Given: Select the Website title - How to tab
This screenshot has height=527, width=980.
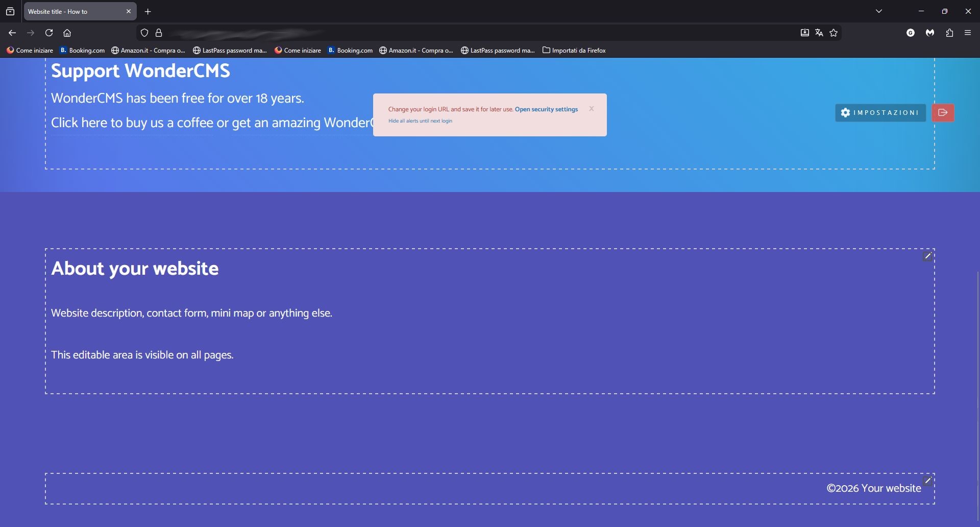Looking at the screenshot, I should (x=71, y=12).
